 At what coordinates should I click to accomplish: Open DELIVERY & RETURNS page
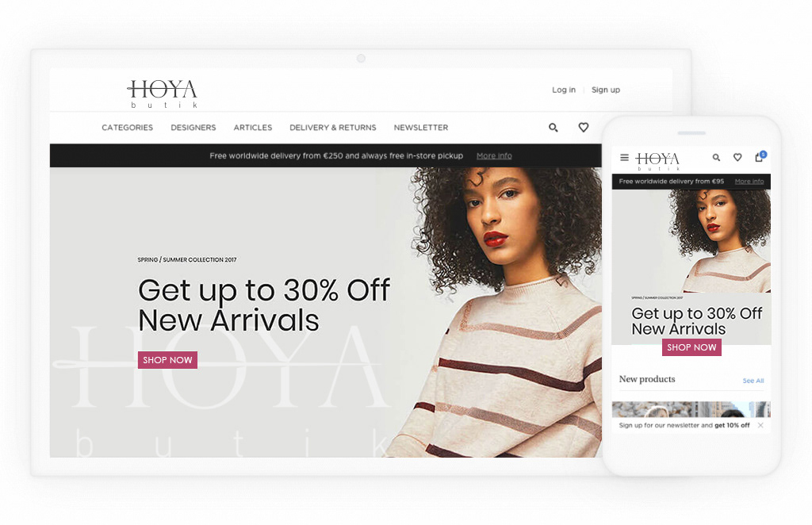[333, 128]
